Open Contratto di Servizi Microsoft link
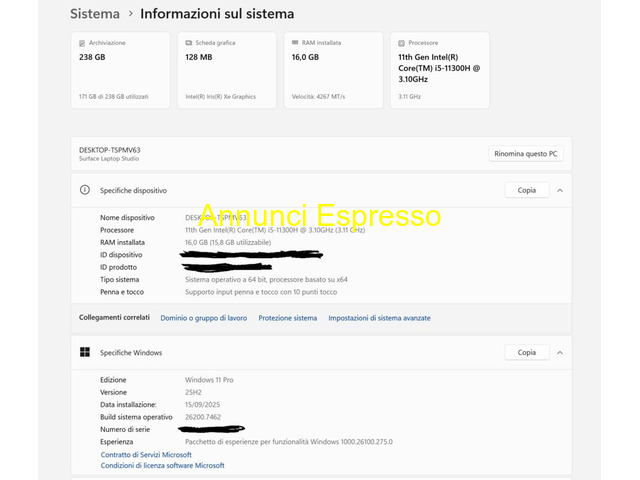This screenshot has width=640, height=480. coord(146,455)
